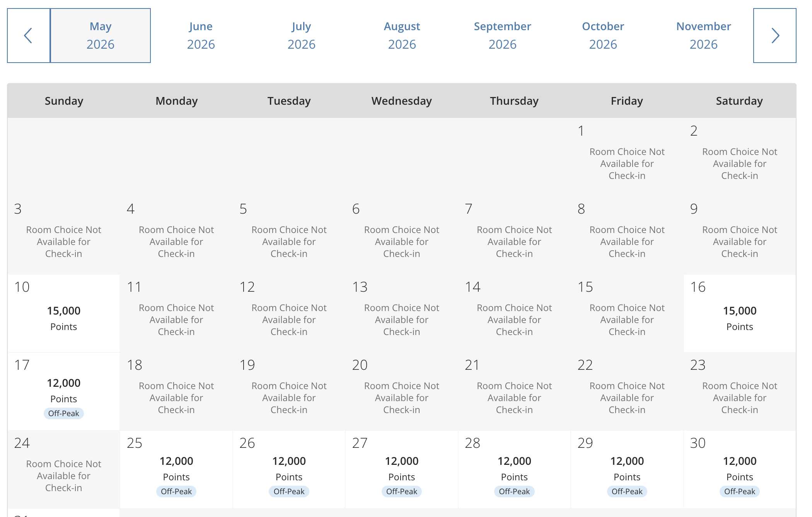The width and height of the screenshot is (812, 517).
Task: Navigate to previous months using left chevron
Action: point(28,35)
